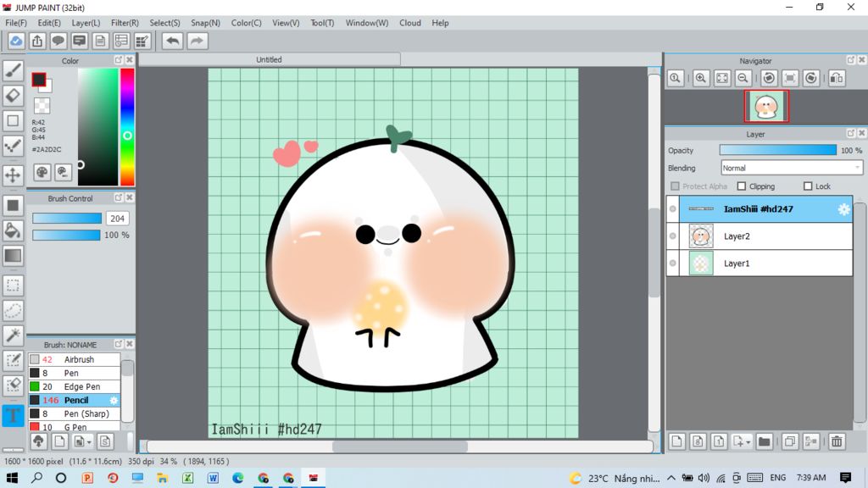Tick the Protect Alpha checkbox
This screenshot has height=488, width=868.
point(675,186)
